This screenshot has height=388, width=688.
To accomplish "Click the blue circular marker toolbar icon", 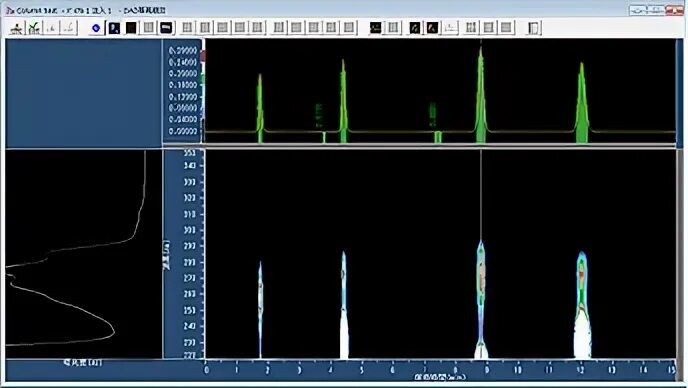I will pos(96,28).
